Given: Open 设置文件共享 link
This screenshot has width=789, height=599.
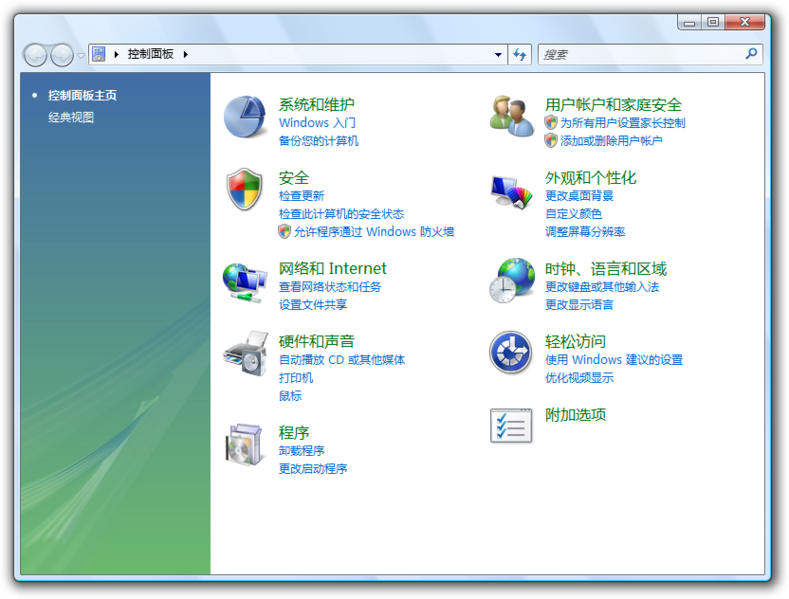Looking at the screenshot, I should [x=313, y=305].
